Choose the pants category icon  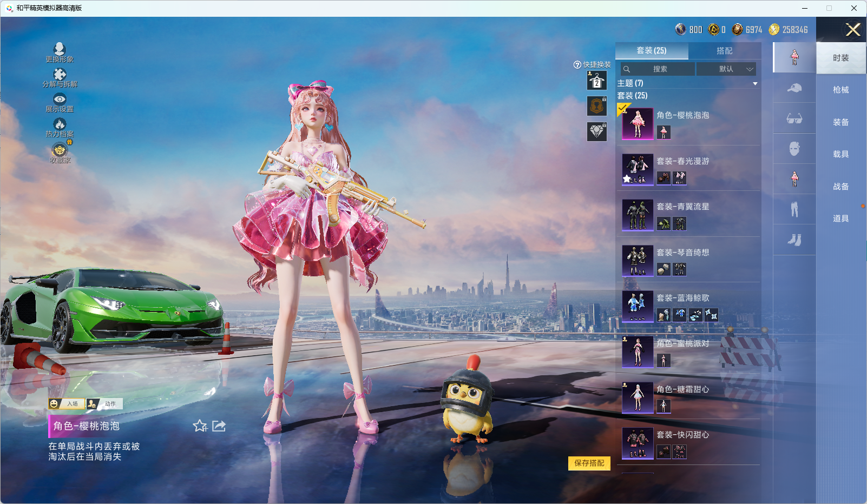coord(794,209)
